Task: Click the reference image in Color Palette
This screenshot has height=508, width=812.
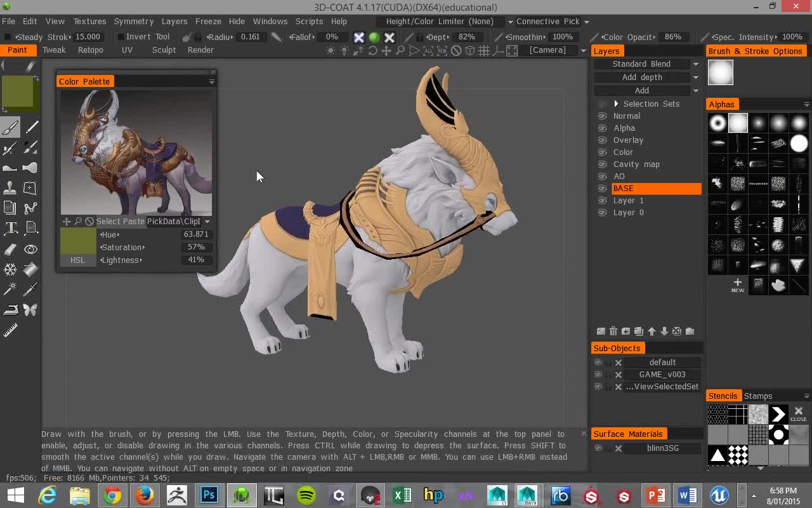Action: (136, 152)
